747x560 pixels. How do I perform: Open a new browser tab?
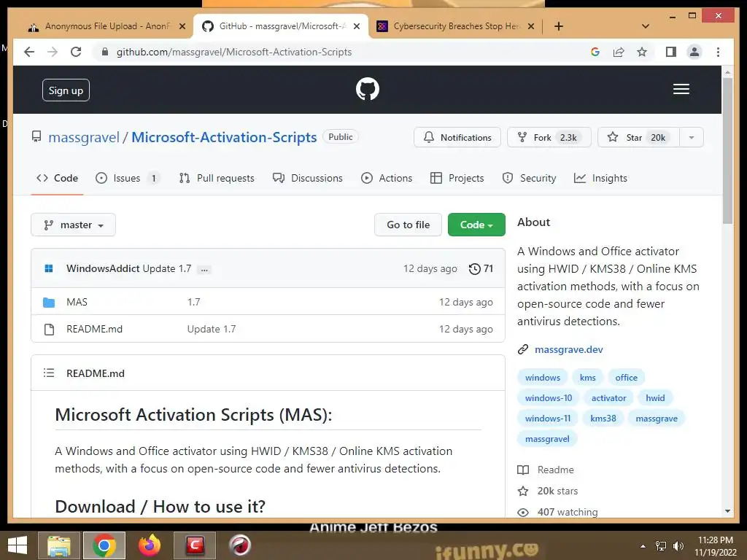click(559, 26)
